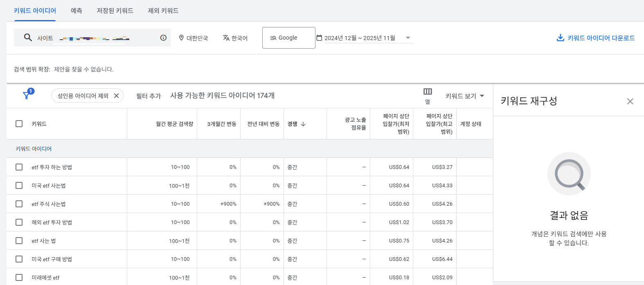Click the US$0.18 bid value
The height and width of the screenshot is (285, 644).
tap(399, 277)
